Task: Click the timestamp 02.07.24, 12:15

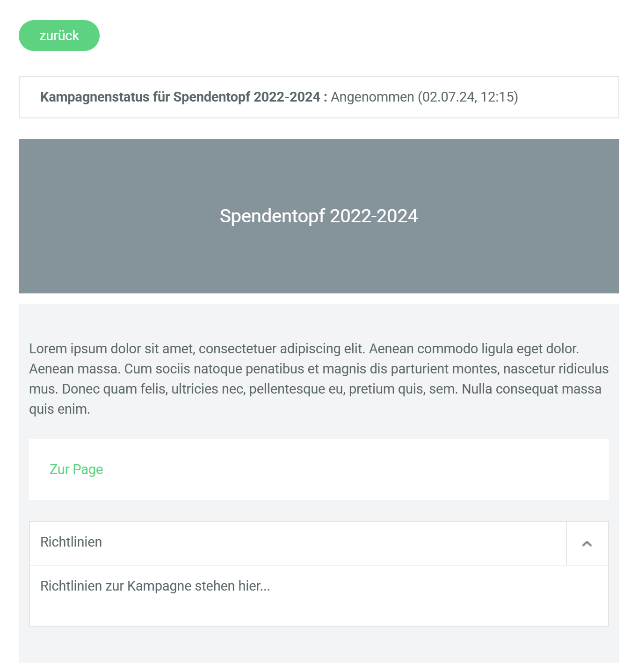Action: 468,97
